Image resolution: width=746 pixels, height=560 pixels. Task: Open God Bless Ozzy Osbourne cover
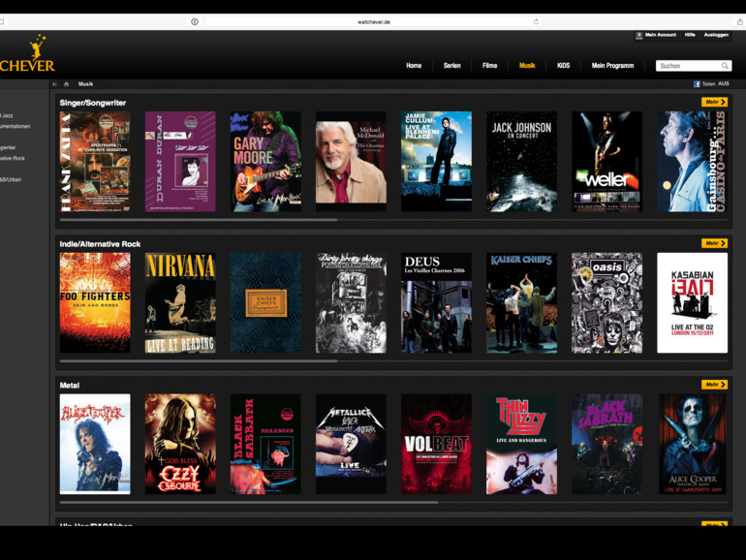coord(180,444)
